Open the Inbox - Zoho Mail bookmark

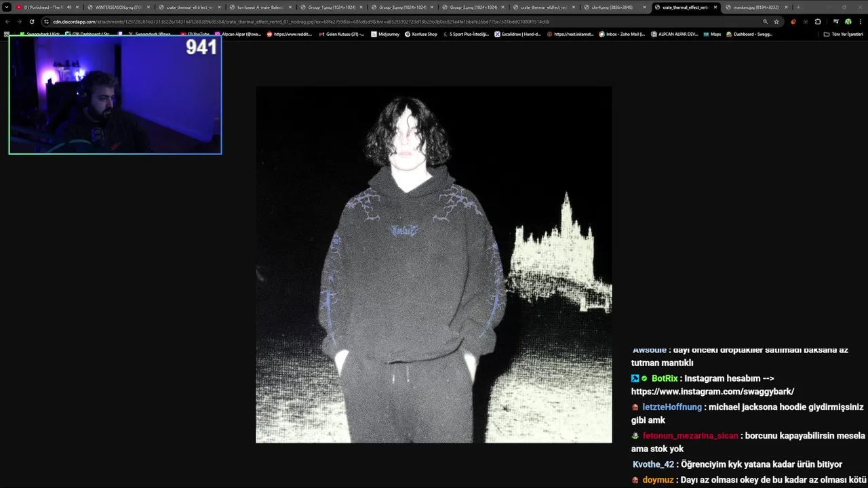click(x=622, y=34)
